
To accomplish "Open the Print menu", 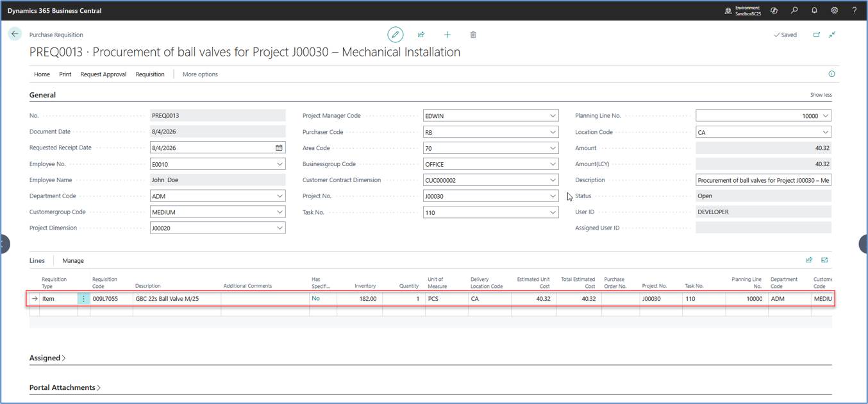I will 65,74.
